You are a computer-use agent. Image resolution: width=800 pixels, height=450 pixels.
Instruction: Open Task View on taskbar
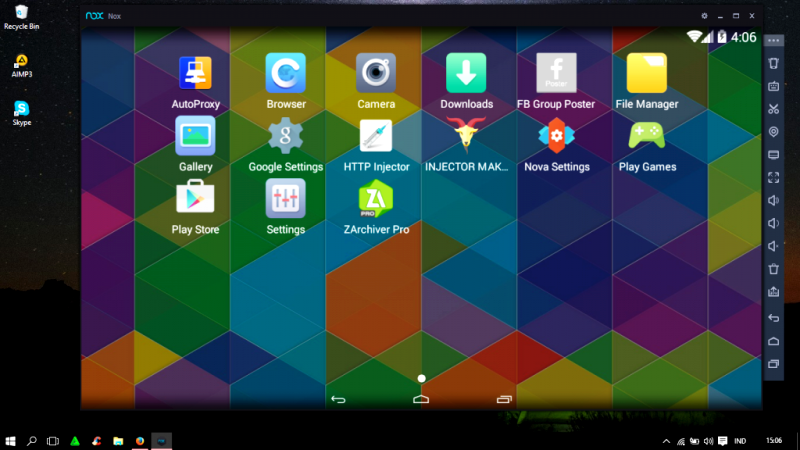[x=53, y=441]
